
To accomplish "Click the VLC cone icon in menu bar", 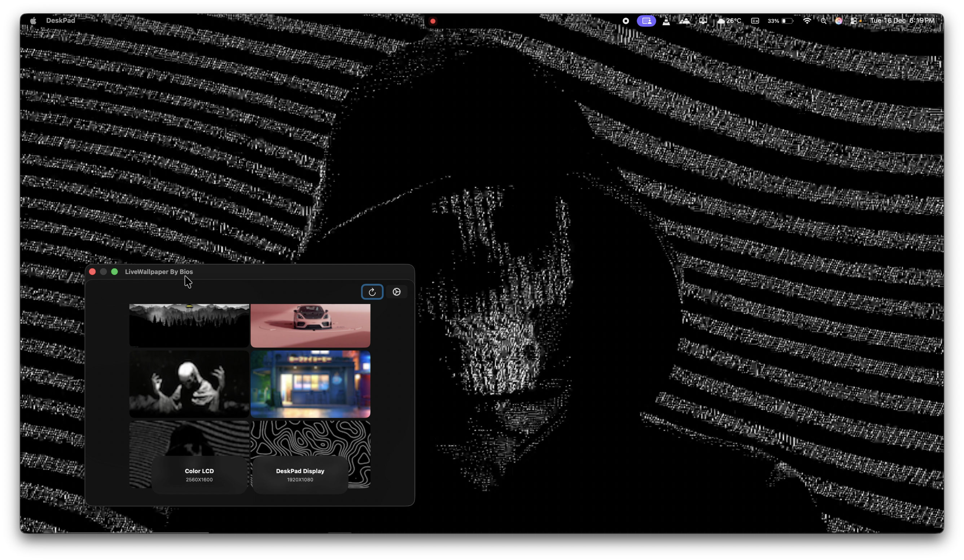I will pos(666,21).
